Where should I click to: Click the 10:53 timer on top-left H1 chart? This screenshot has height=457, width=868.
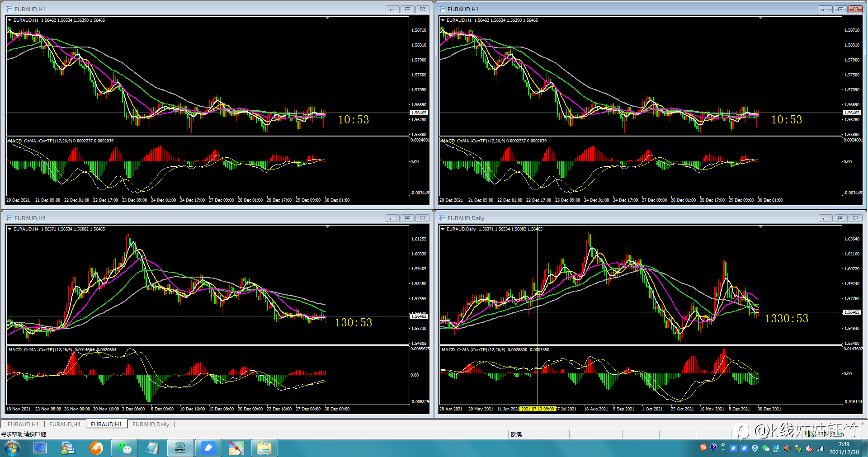pyautogui.click(x=354, y=120)
